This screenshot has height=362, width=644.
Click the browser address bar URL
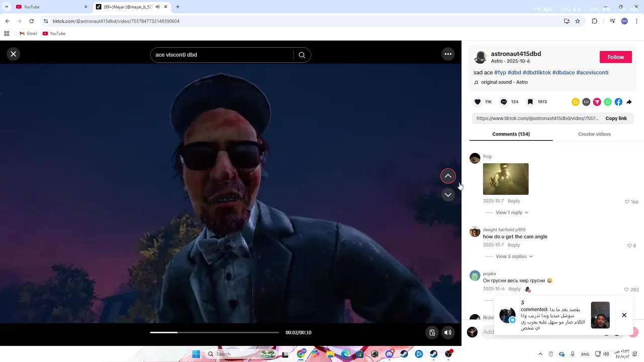tap(116, 21)
